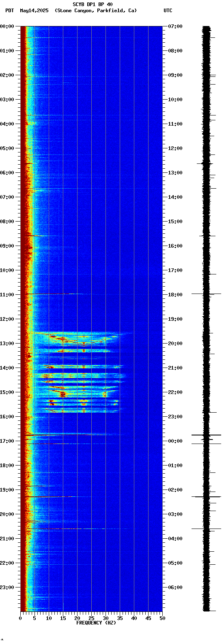Click the frequency axis tick label '10'
The height and width of the screenshot is (644, 224).
click(49, 618)
